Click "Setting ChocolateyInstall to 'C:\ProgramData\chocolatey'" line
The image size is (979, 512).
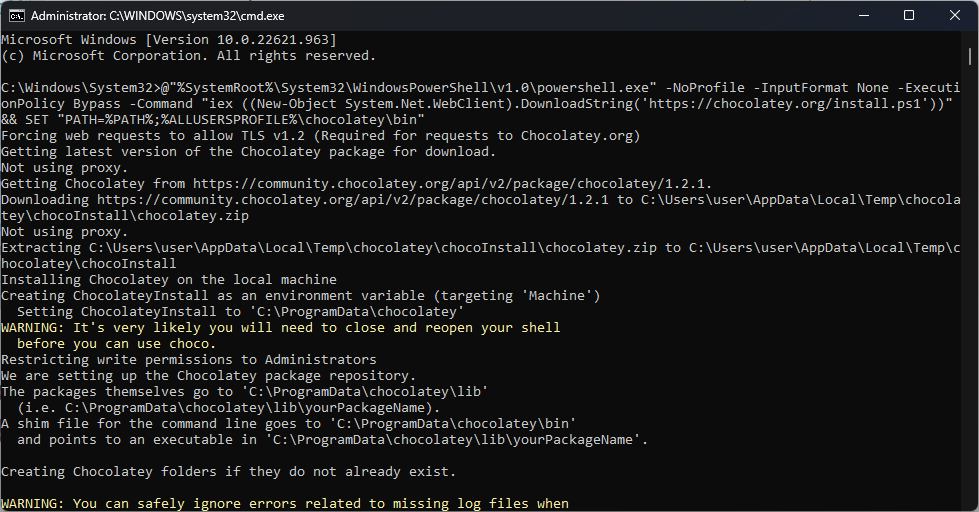(x=241, y=312)
